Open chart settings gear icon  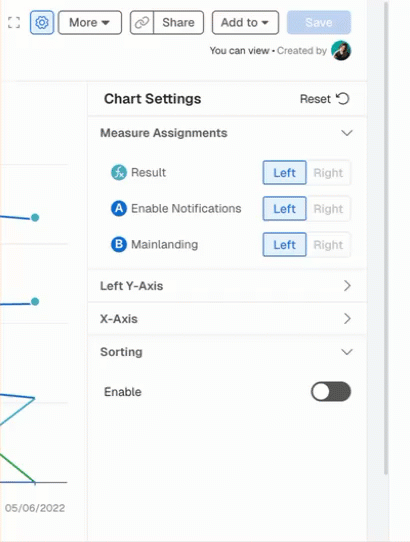(x=42, y=23)
